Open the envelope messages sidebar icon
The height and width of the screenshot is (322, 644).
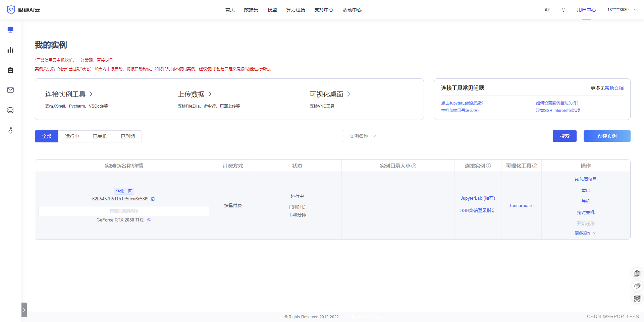(10, 90)
